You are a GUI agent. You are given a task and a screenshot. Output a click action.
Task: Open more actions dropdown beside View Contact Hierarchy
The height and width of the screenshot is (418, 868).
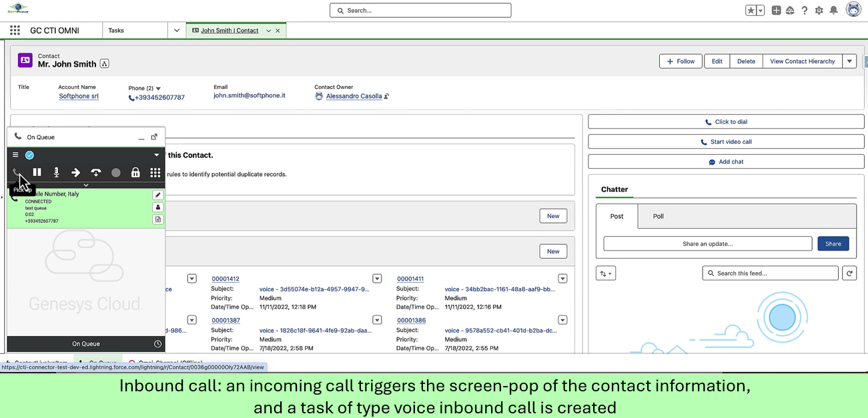tap(849, 61)
